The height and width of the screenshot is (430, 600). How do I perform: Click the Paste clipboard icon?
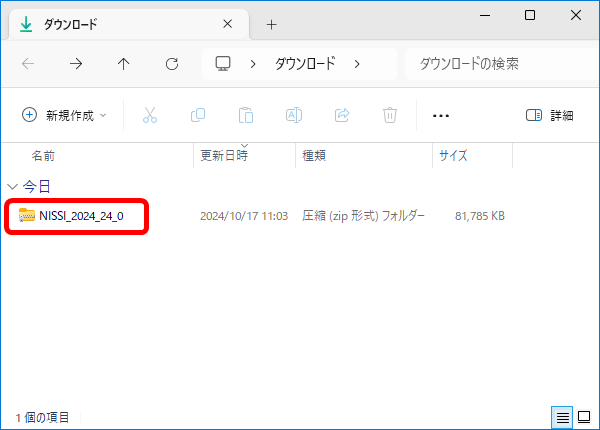click(246, 115)
